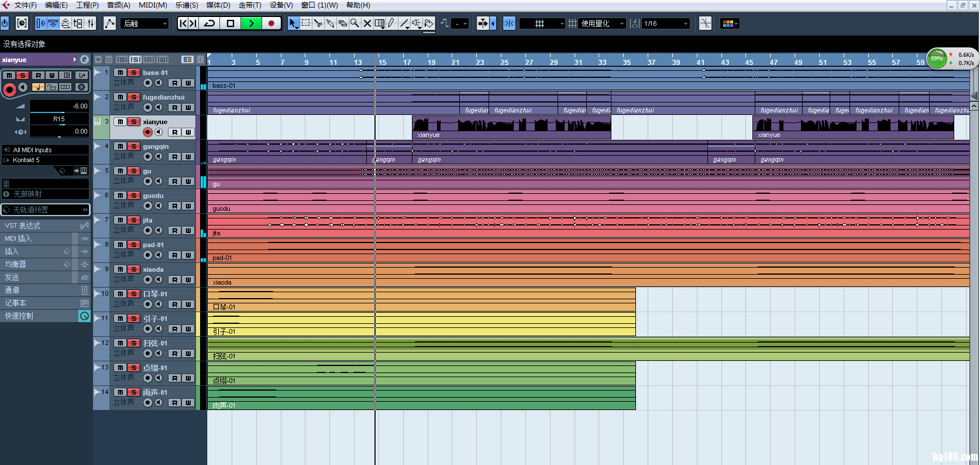Click bar 21 on timeline ruler
This screenshot has width=980, height=465.
pos(455,62)
